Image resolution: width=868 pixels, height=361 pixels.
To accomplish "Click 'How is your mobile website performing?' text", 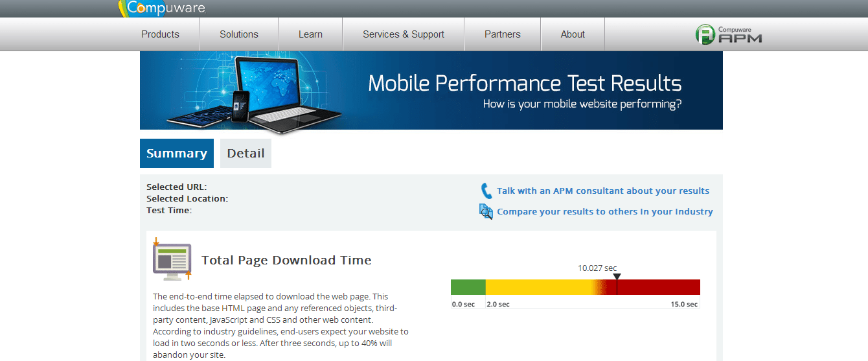I will [582, 104].
